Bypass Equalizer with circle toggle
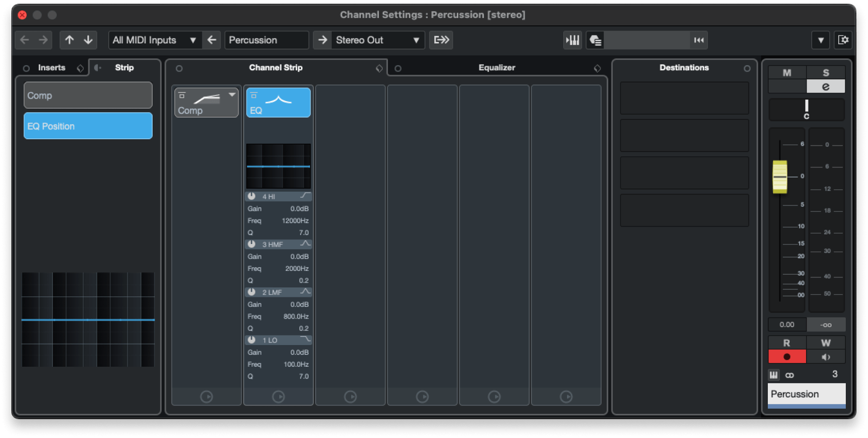The image size is (868, 438). [x=398, y=68]
